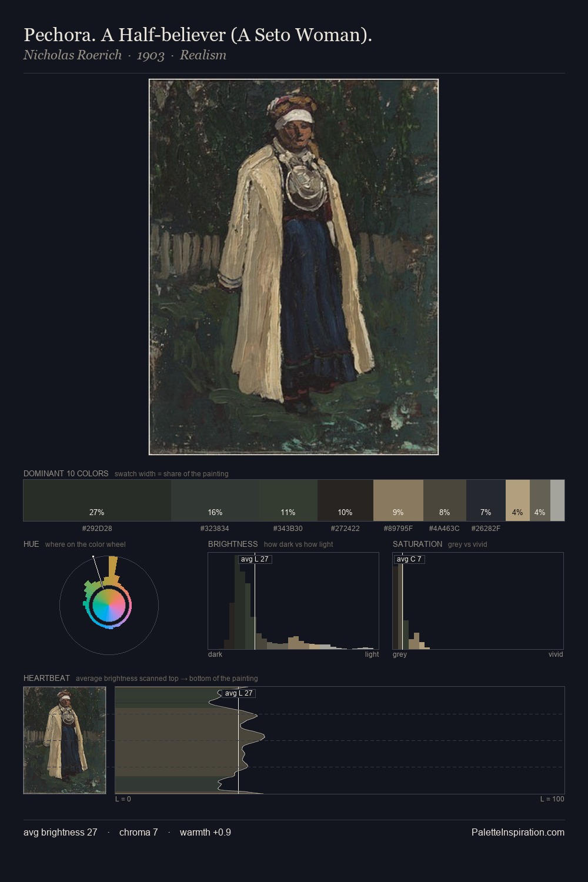The image size is (588, 882).
Task: Click the main painting of the Seto woman
Action: tap(293, 267)
